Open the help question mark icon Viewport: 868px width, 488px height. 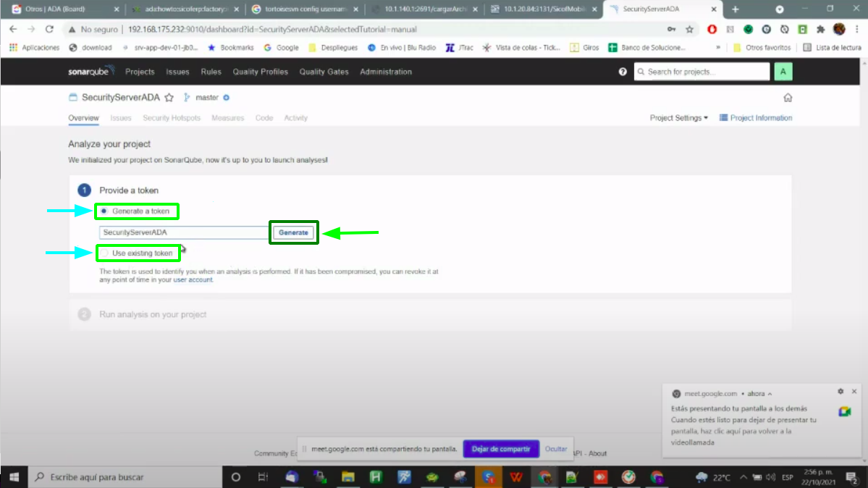[623, 72]
